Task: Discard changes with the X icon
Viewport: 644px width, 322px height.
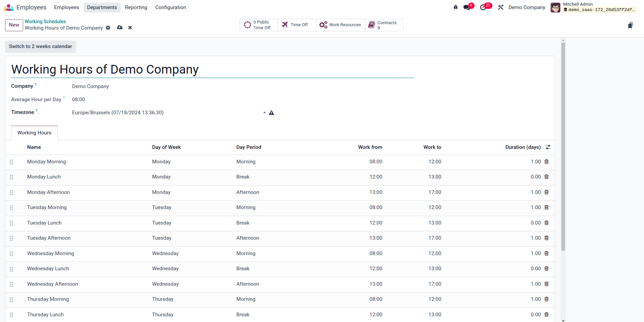Action: [x=130, y=28]
